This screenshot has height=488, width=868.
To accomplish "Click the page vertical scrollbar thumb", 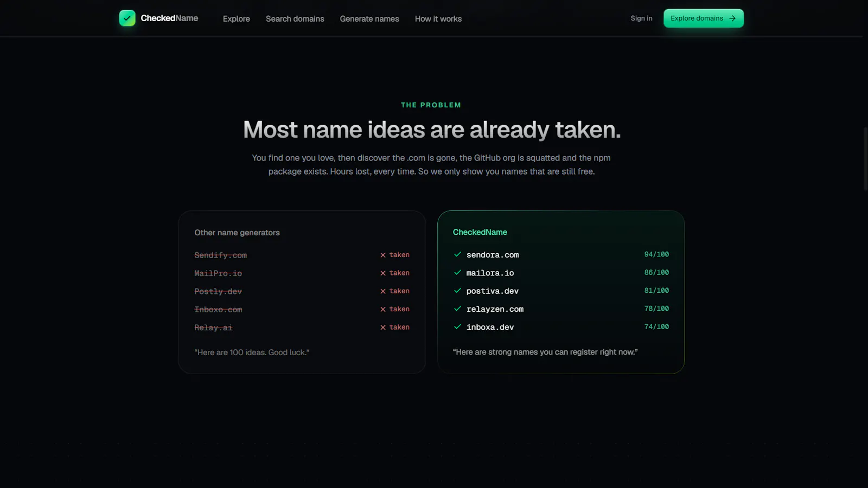I will tap(865, 159).
